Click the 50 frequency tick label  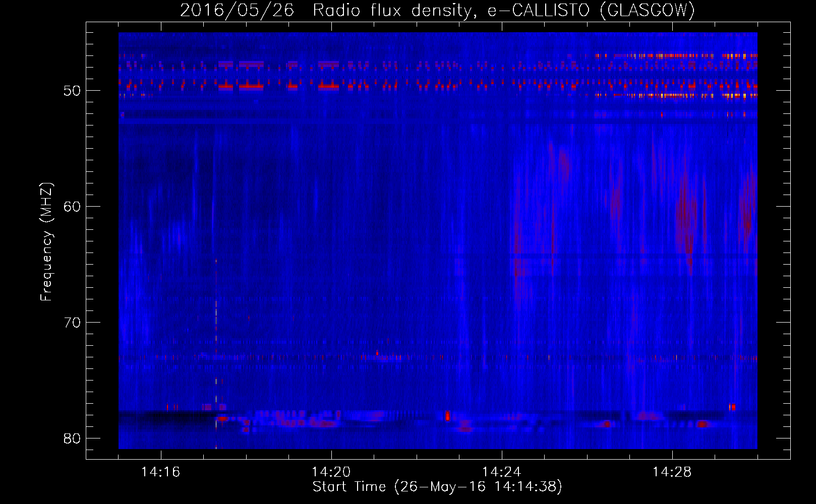click(72, 91)
